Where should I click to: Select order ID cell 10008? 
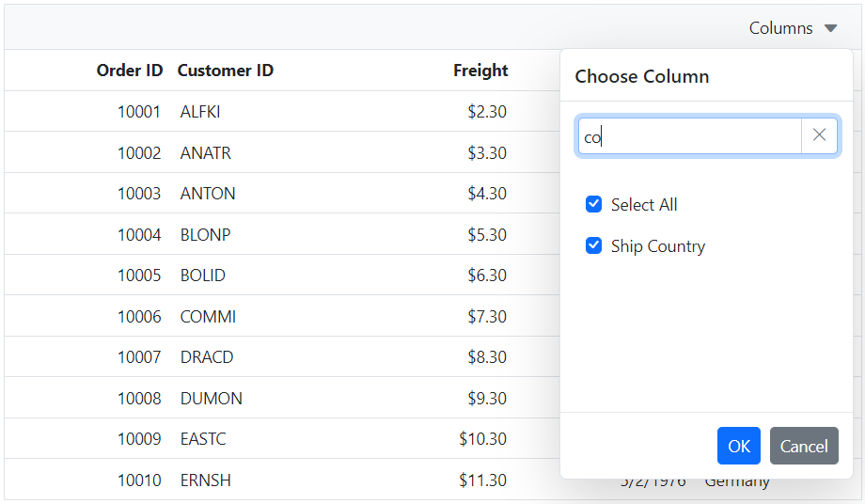(x=139, y=398)
